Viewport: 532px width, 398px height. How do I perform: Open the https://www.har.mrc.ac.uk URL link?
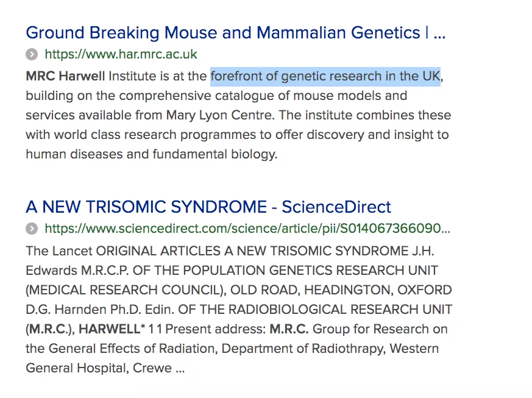click(121, 54)
